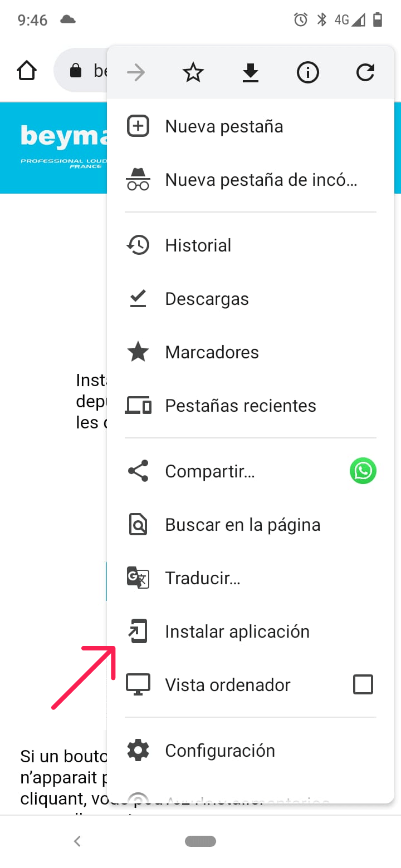Share directly via the WhatsApp icon
Viewport: 401px width, 868px height.
coord(363,471)
